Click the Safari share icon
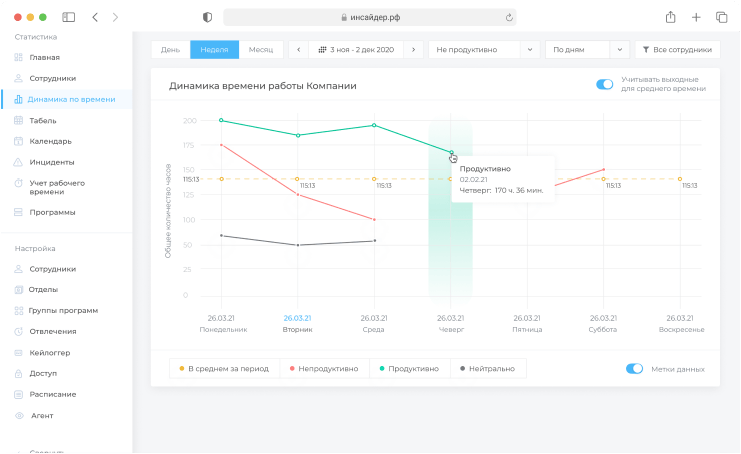Screen dimensions: 741x454 [670, 17]
